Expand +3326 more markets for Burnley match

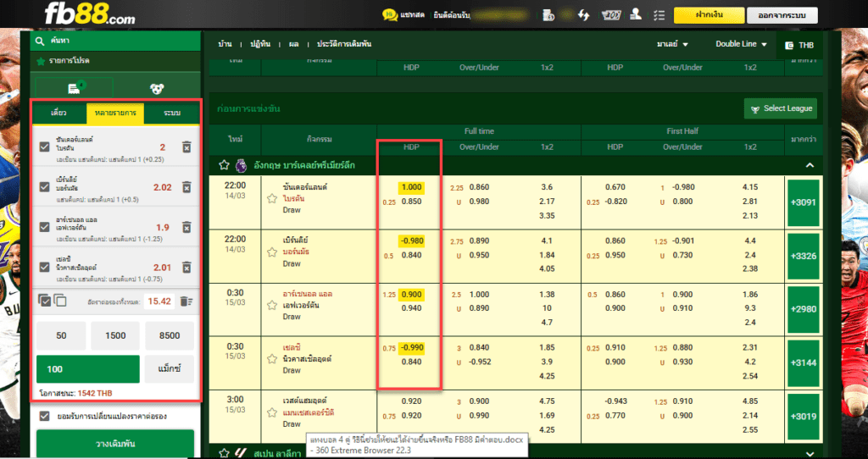tap(804, 256)
